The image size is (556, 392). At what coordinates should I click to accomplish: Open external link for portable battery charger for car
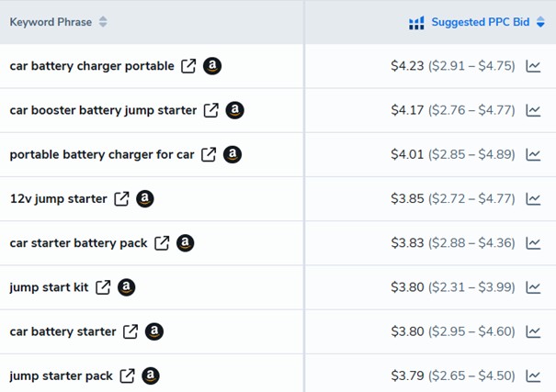(209, 154)
